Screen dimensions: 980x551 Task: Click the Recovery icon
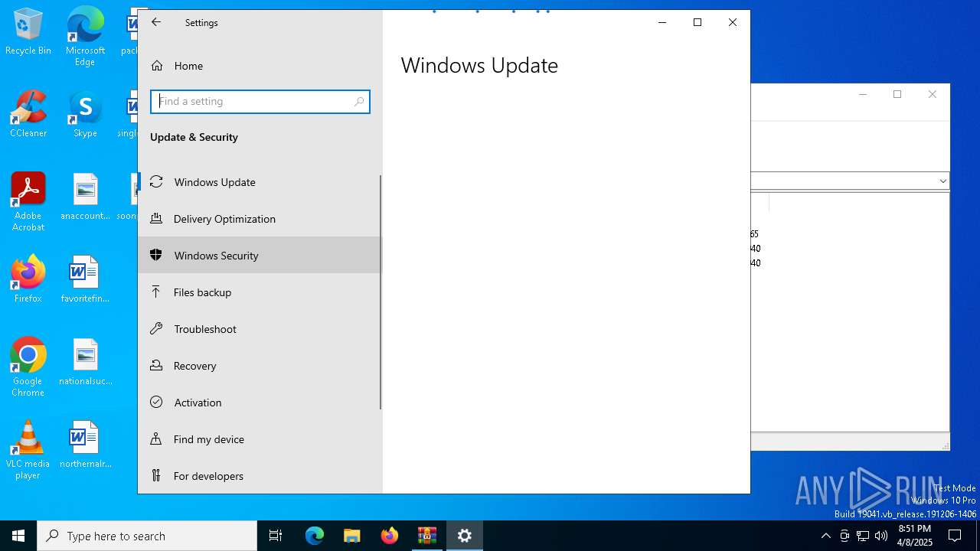point(156,365)
